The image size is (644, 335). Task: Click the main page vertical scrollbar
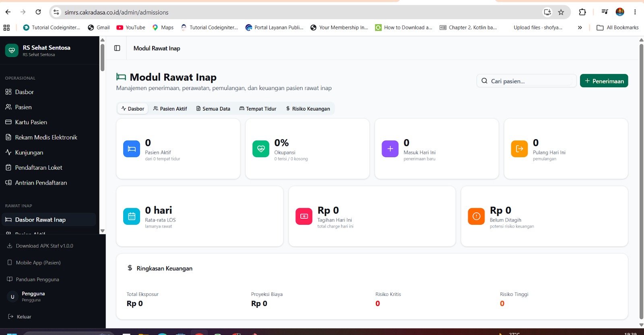tap(641, 181)
